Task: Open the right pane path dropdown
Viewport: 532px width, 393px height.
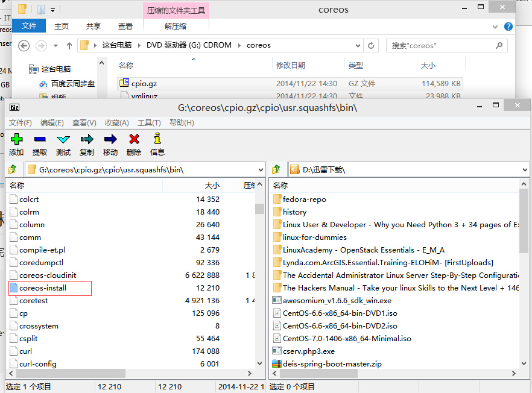Action: click(525, 169)
